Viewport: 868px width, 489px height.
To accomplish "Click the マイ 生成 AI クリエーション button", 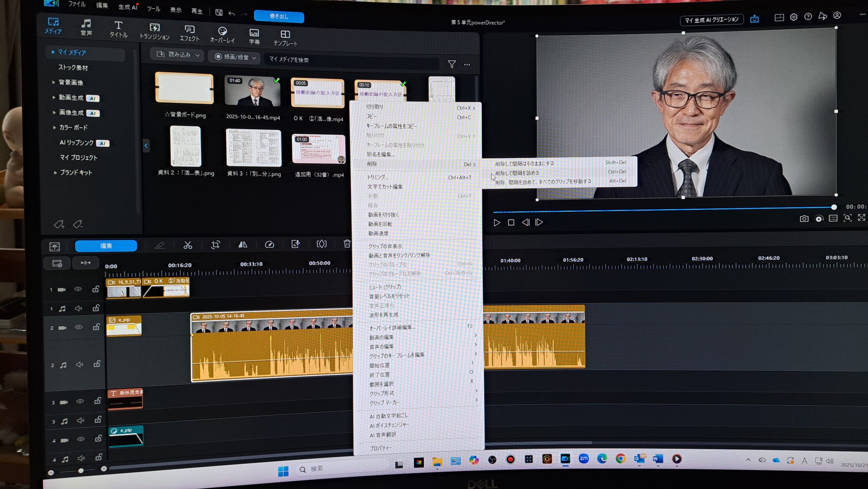I will tap(712, 20).
